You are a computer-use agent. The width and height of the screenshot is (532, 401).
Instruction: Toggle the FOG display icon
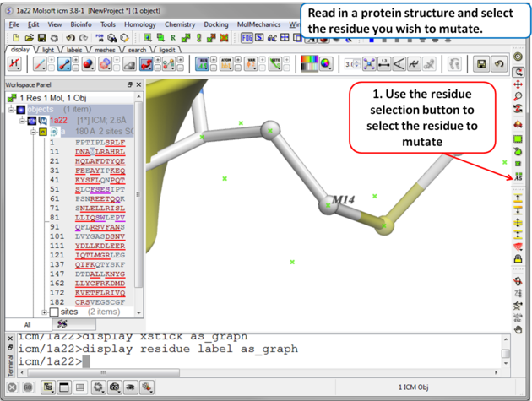click(247, 38)
